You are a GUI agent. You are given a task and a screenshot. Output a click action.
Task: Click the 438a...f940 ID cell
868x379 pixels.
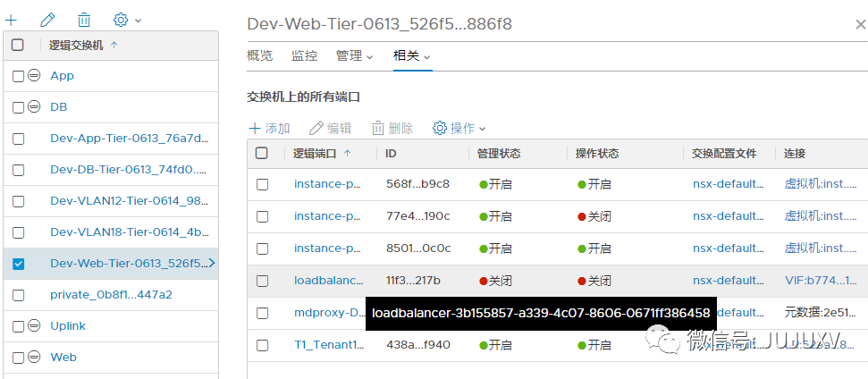418,345
